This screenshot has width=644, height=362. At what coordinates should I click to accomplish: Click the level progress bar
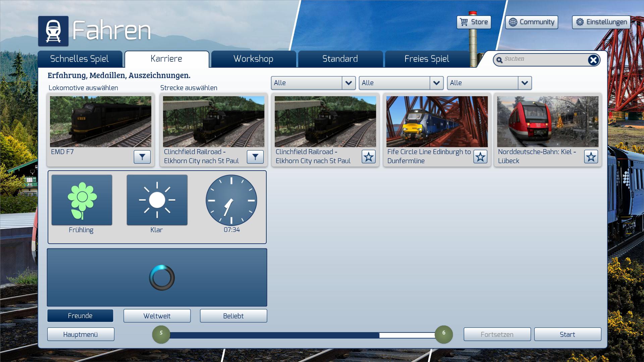pos(302,335)
